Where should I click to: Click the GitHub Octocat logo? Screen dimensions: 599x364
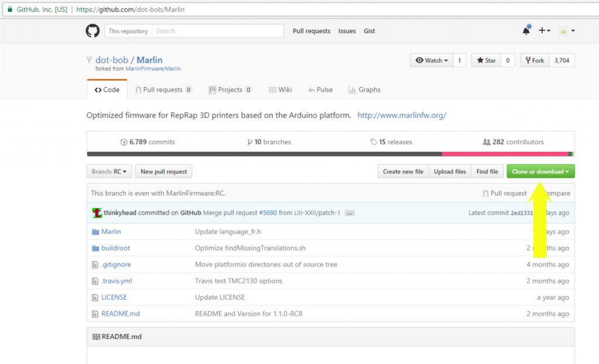click(92, 31)
